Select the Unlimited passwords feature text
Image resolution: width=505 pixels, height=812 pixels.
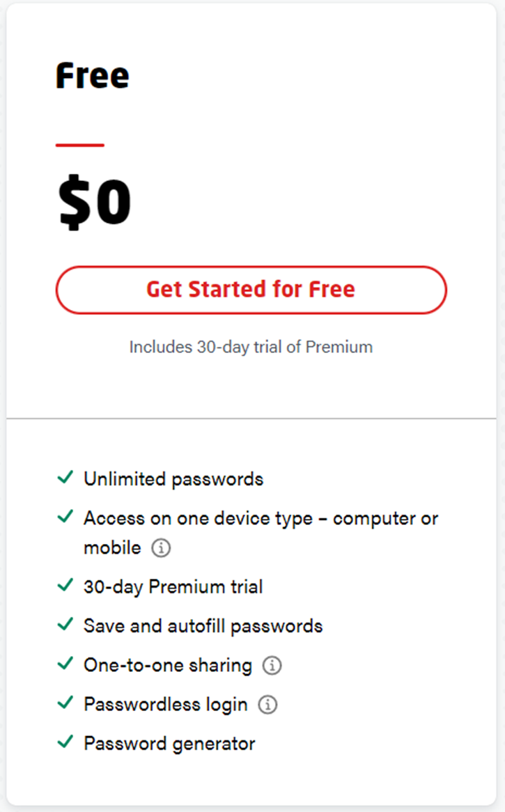click(x=173, y=480)
